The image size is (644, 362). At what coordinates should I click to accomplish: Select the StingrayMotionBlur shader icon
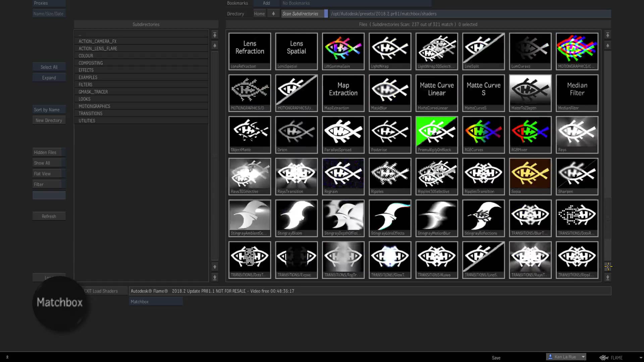[x=437, y=218]
